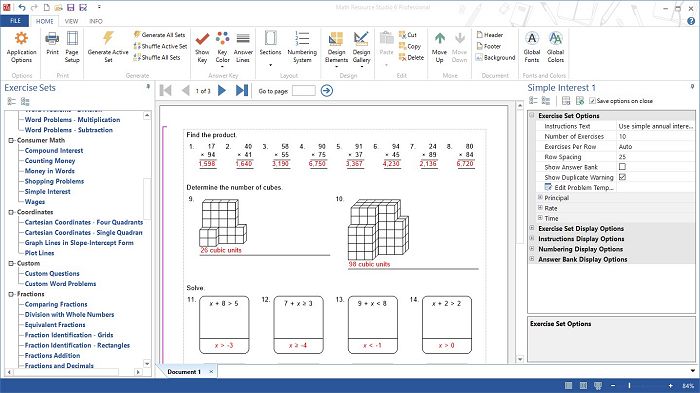Select Counting Money exercise set
700x393 pixels.
(x=50, y=161)
